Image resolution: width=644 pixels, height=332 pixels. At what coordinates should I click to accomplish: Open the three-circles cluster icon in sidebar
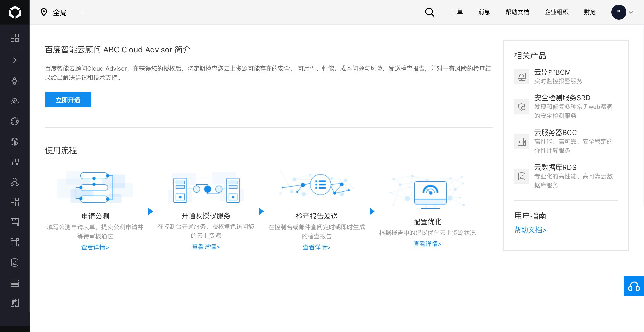[15, 182]
